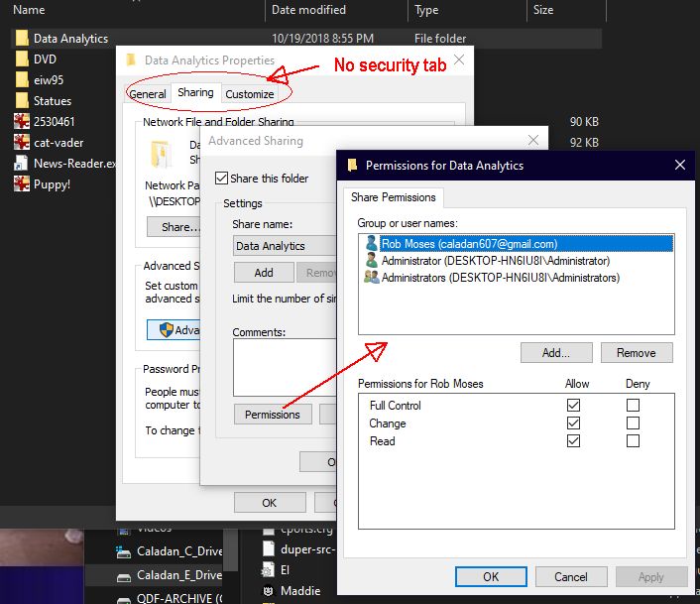Select Administrator (DESKTOP-HN6IU8I\Administrator) entry

496,261
